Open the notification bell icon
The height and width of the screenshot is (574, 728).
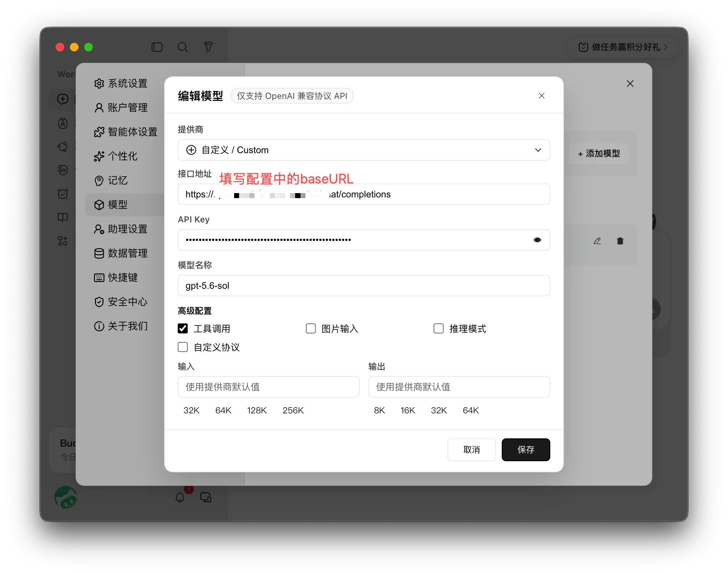click(180, 497)
